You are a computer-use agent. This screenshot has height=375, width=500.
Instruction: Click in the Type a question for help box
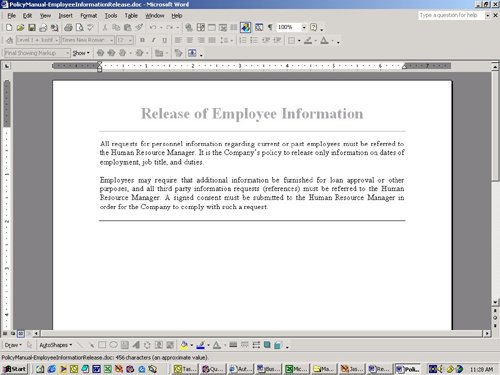pos(451,15)
